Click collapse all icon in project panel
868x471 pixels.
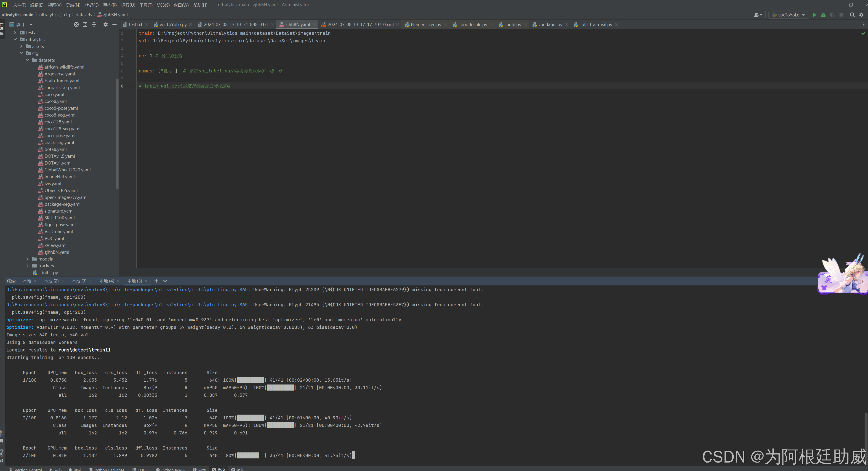tap(94, 25)
